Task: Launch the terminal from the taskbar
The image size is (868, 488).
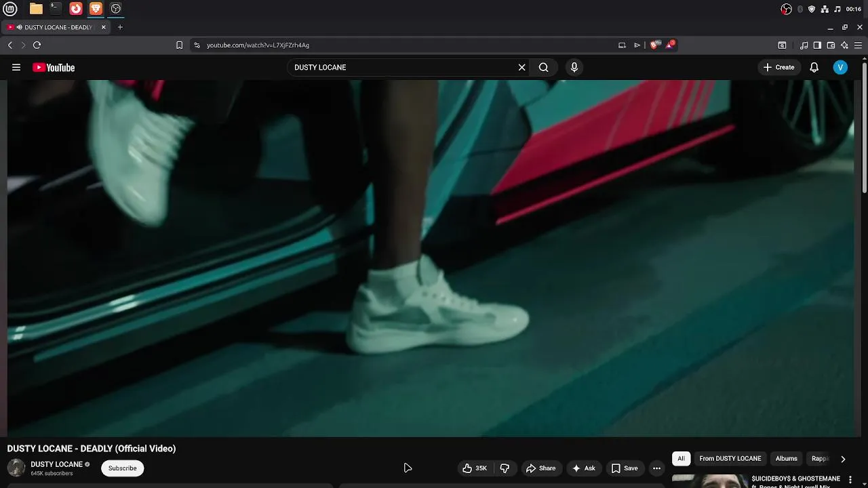Action: 56,9
